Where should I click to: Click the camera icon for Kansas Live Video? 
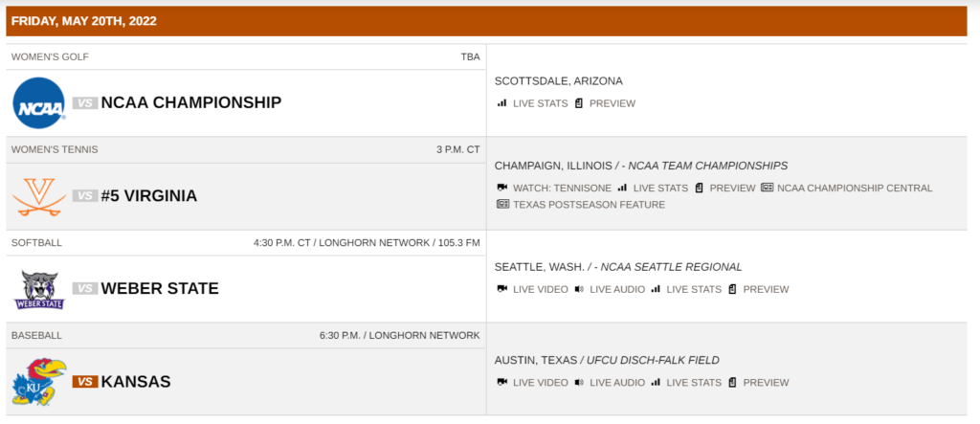click(x=501, y=382)
